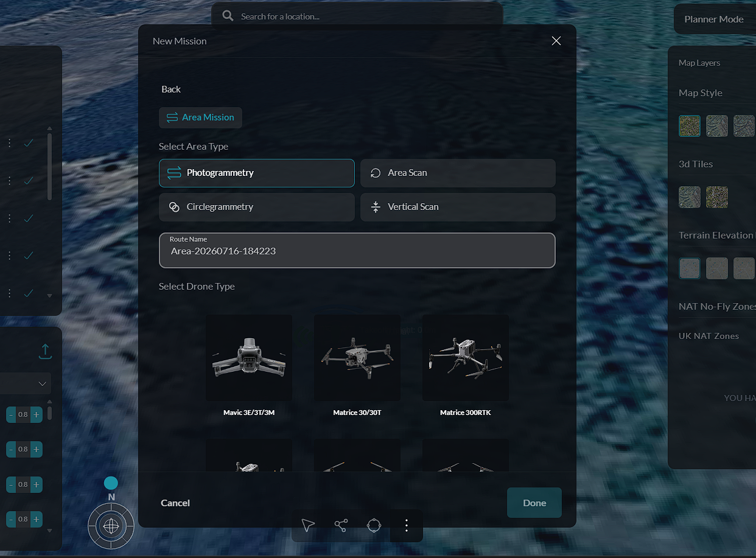Choose the Mavic 3E/3T/3M drone
This screenshot has width=756, height=558.
[x=249, y=358]
